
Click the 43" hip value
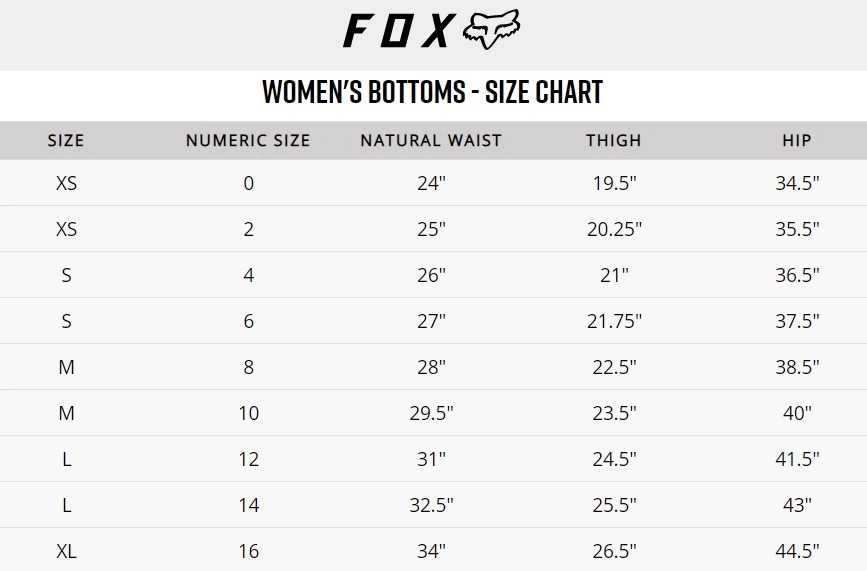[797, 505]
